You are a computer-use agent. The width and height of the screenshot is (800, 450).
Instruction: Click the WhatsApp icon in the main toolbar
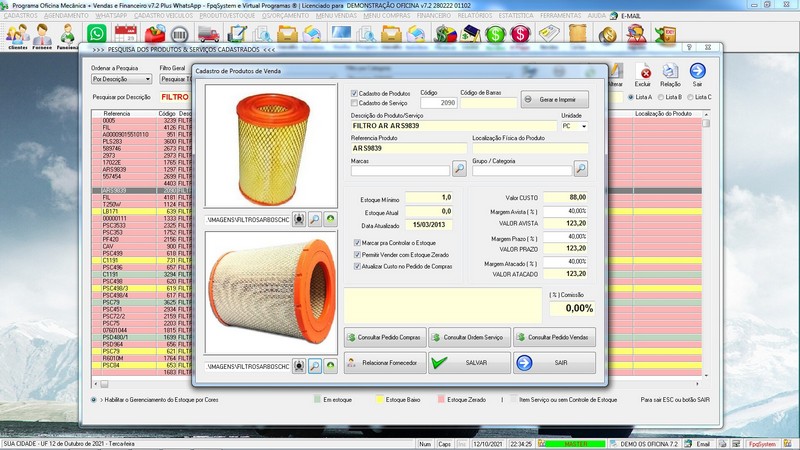tap(96, 35)
